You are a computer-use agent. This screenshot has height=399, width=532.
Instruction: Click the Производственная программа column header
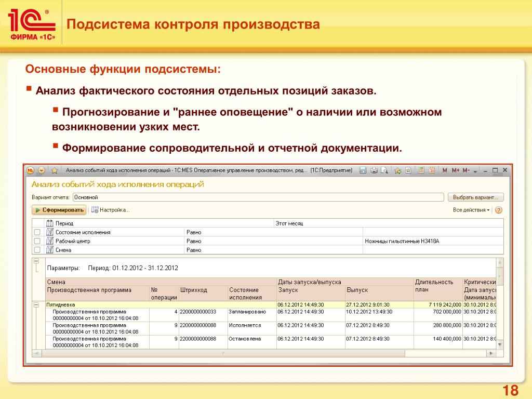[89, 290]
